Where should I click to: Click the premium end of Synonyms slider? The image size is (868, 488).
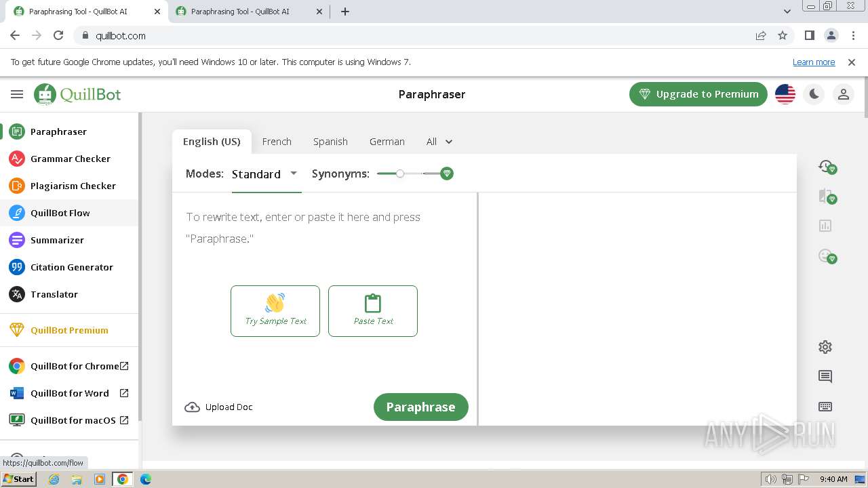[x=446, y=174]
